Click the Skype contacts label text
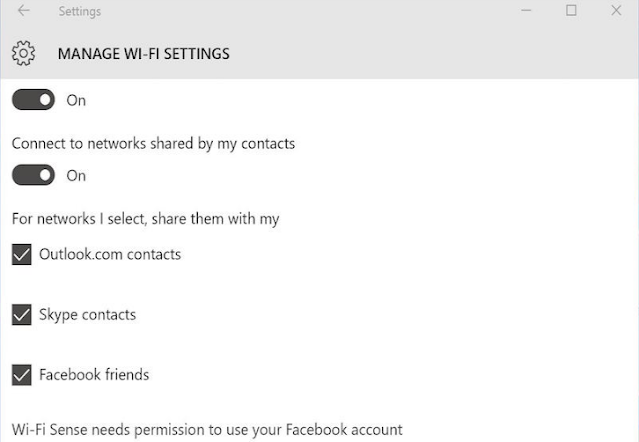 pyautogui.click(x=87, y=314)
